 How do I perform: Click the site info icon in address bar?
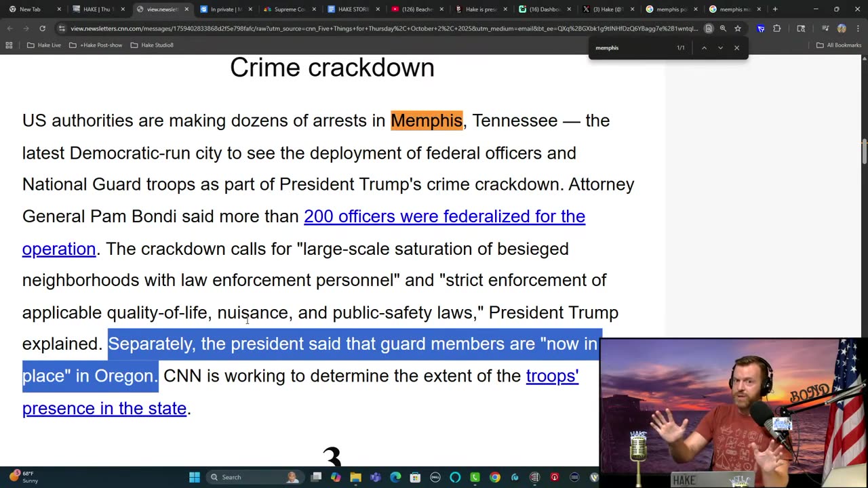point(62,28)
